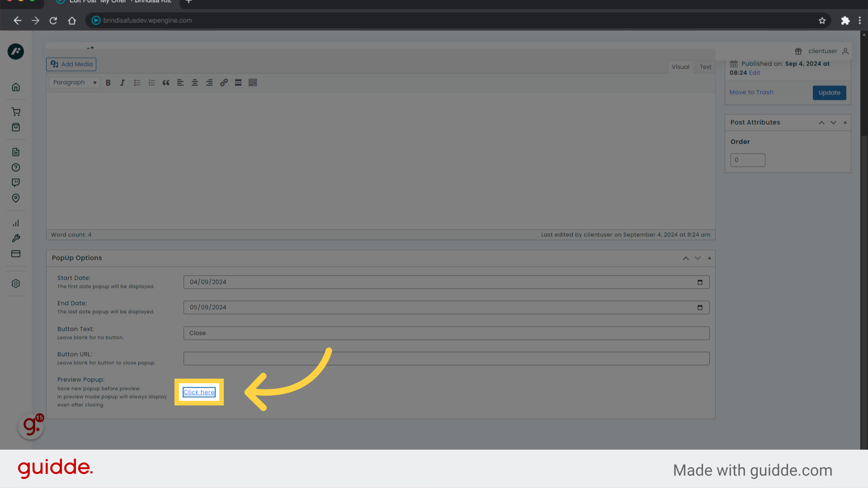Viewport: 868px width, 488px height.
Task: Open the settings gear in the sidebar
Action: coord(16,283)
